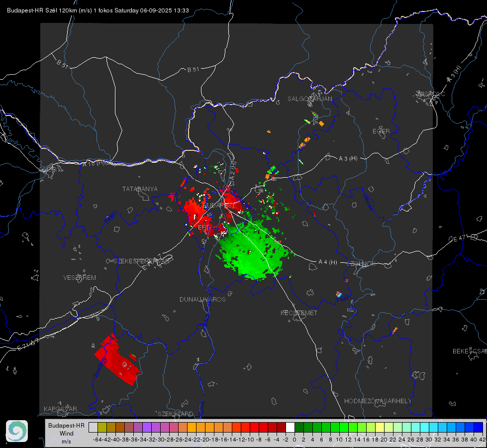Click the red wind echo patch near Kaposvar
487x448 pixels.
[x=117, y=360]
